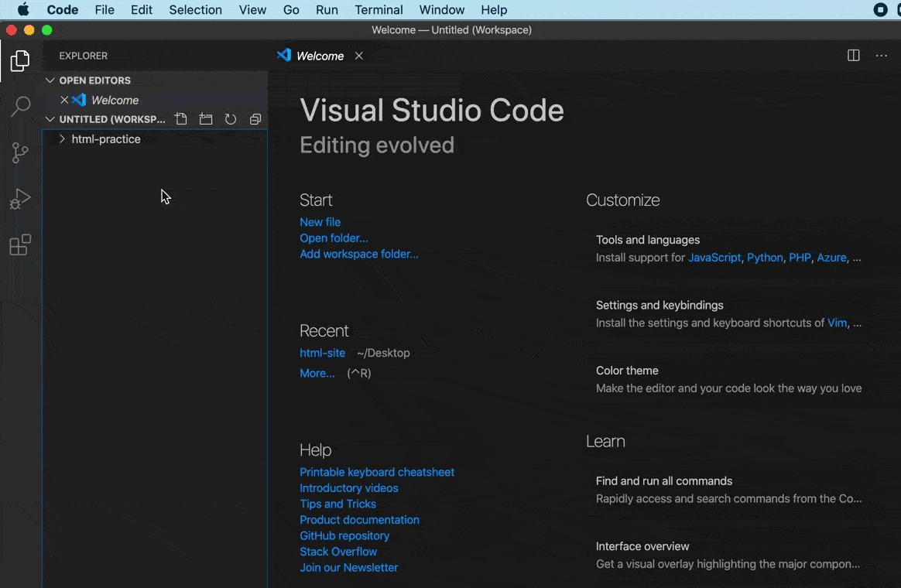Open the editor More Actions menu
This screenshot has width=901, height=588.
[x=881, y=56]
